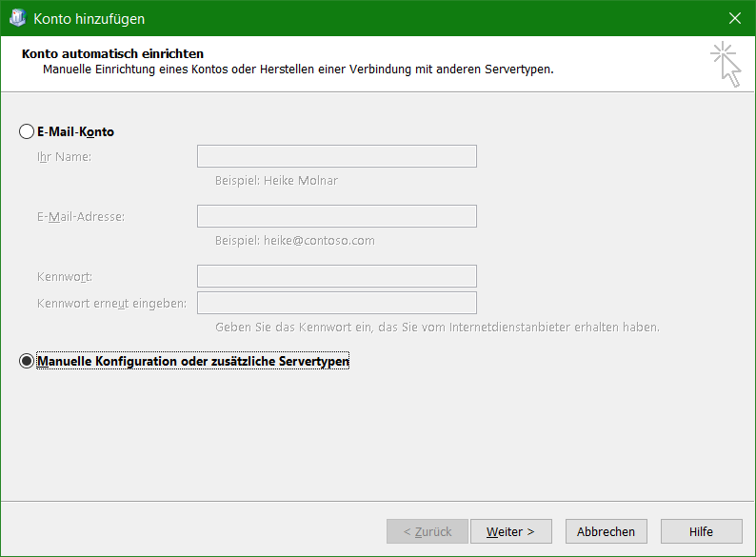This screenshot has width=756, height=557.
Task: Click the E-Mail-Adresse input field
Action: coord(336,216)
